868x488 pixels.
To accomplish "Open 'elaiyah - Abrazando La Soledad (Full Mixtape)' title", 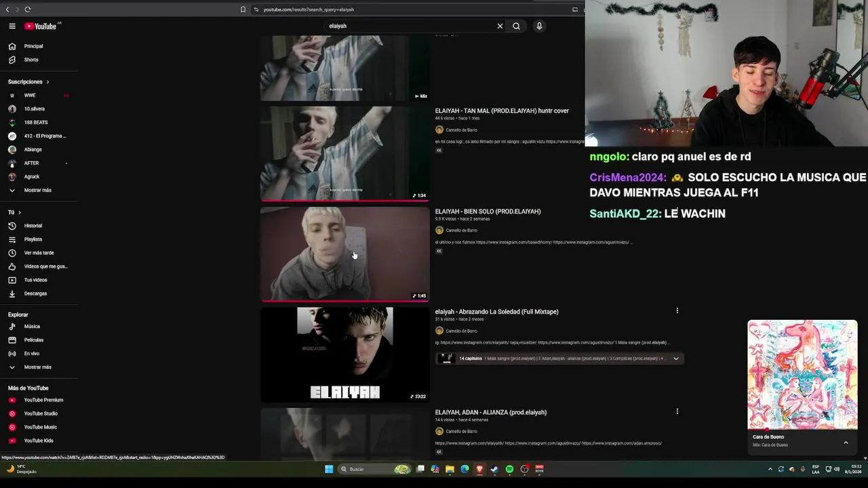I will point(496,312).
